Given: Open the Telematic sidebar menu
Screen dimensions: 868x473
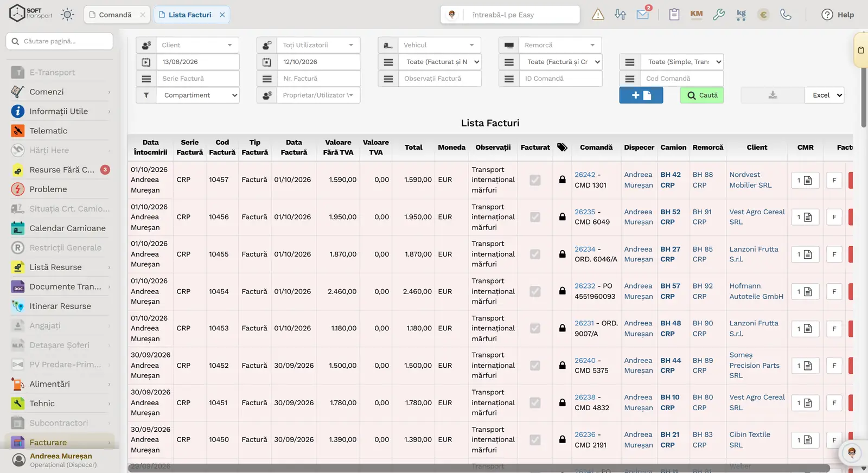Looking at the screenshot, I should click(x=61, y=131).
